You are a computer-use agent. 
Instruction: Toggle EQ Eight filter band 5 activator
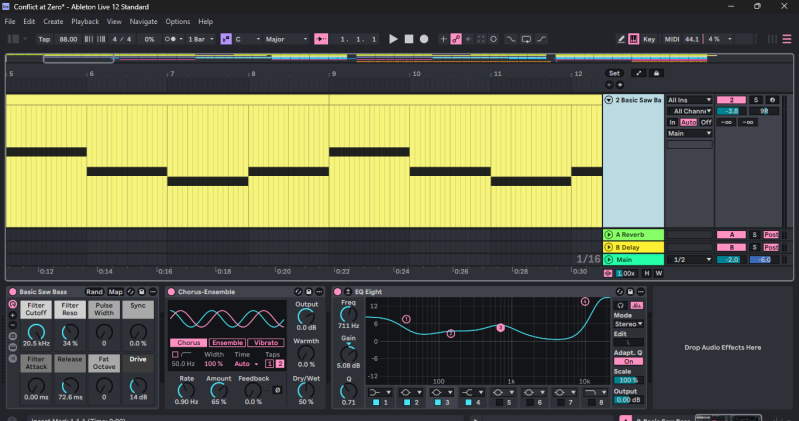499,403
